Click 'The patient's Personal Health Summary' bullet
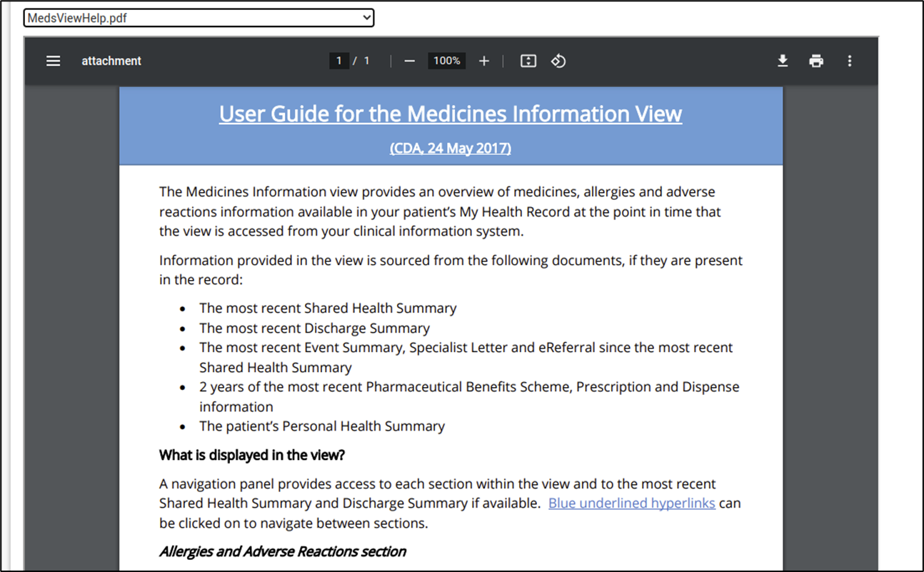924x572 pixels. (x=322, y=426)
